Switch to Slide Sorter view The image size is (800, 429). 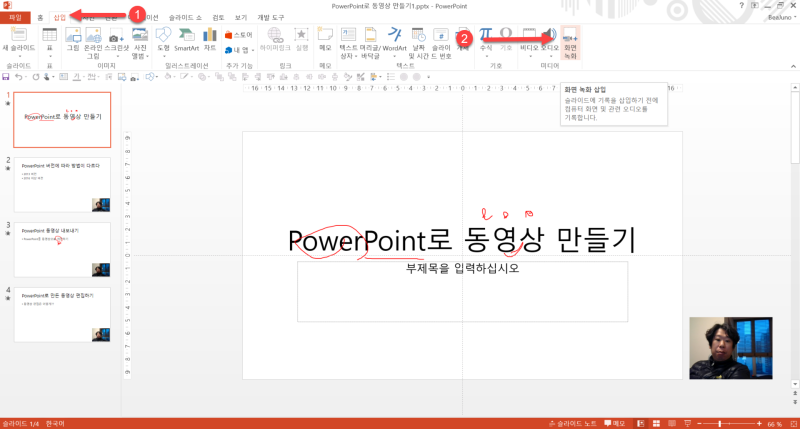[x=656, y=424]
